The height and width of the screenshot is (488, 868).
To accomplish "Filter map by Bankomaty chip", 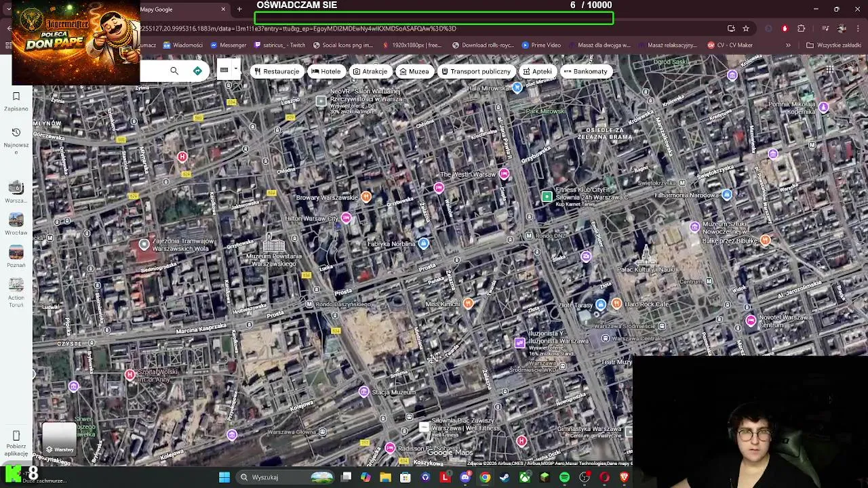I will pyautogui.click(x=586, y=71).
